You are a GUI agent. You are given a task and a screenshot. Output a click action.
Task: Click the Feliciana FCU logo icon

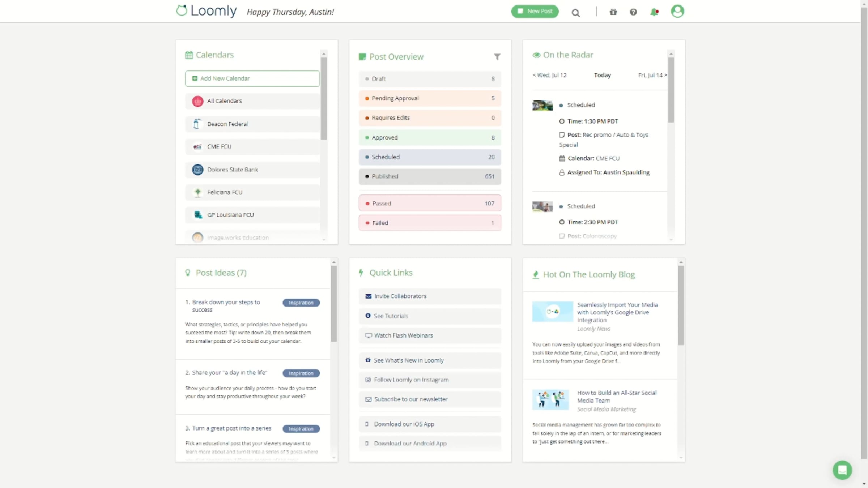tap(197, 192)
